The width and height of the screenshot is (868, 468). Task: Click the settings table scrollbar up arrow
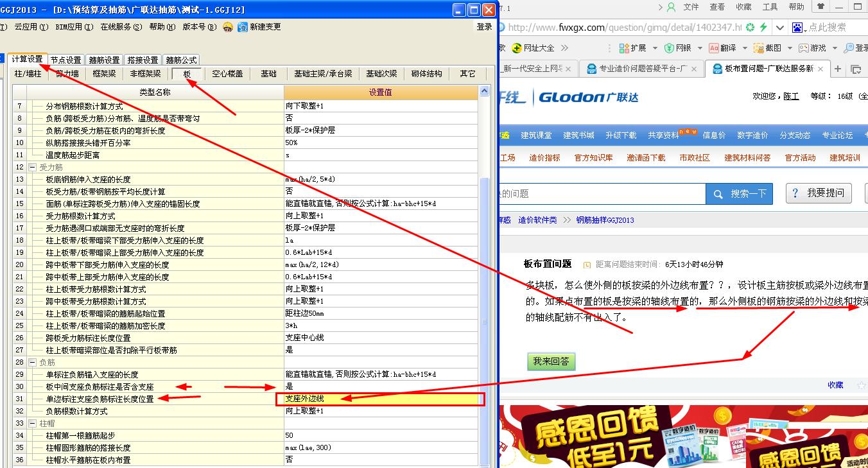[x=484, y=92]
